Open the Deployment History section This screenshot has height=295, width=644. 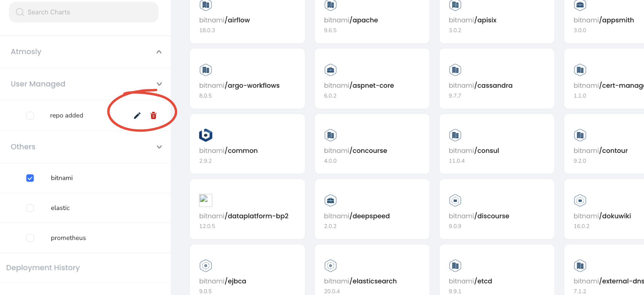click(x=43, y=268)
